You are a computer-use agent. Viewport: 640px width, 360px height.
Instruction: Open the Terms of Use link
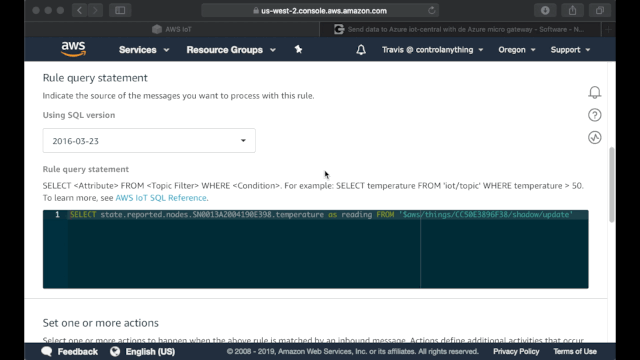pyautogui.click(x=575, y=351)
